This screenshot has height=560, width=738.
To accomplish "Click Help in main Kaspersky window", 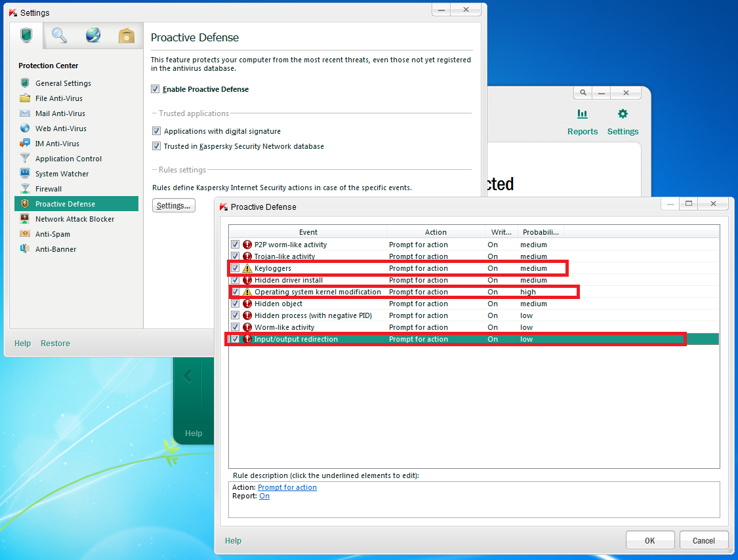I will click(x=194, y=433).
